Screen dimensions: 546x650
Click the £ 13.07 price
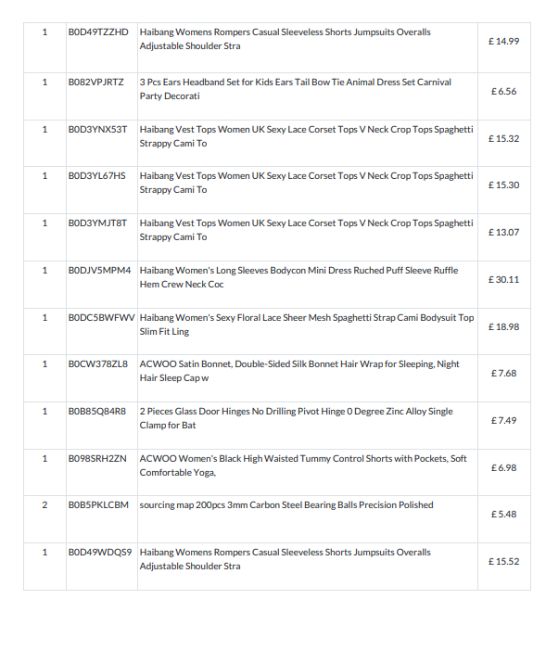pyautogui.click(x=503, y=232)
